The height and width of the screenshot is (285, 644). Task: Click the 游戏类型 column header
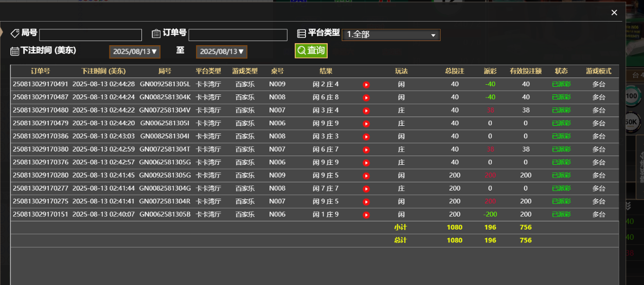click(245, 71)
